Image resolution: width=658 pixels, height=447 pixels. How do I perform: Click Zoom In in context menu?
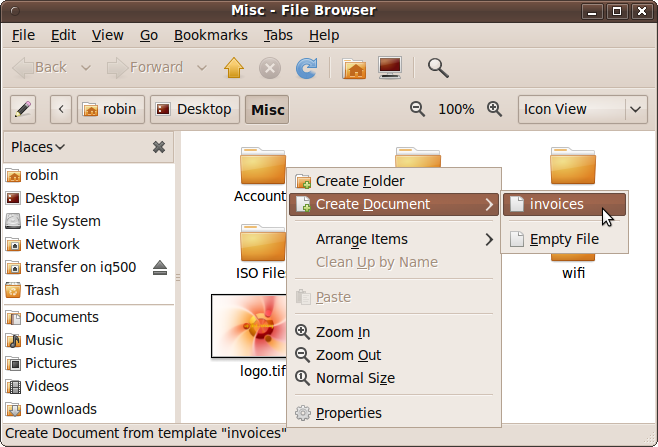(394, 332)
